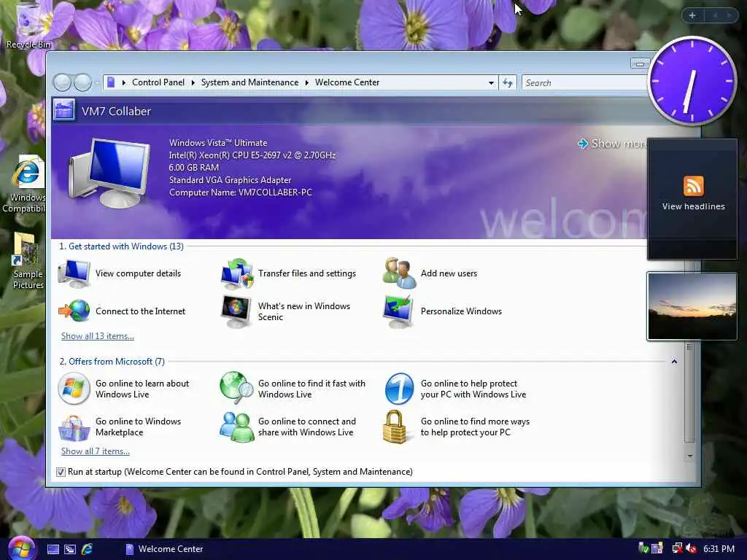Click the Show all 7 items link

click(96, 451)
